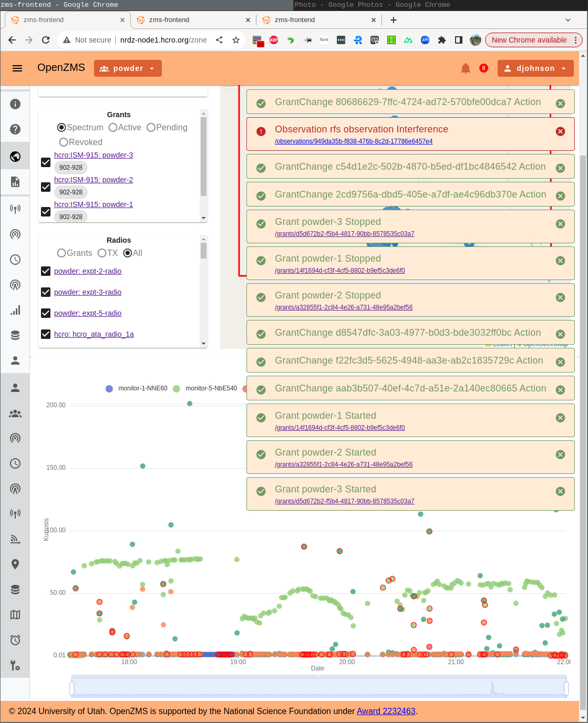Open the alarm clock sidebar icon
The image size is (588, 723).
[15, 640]
